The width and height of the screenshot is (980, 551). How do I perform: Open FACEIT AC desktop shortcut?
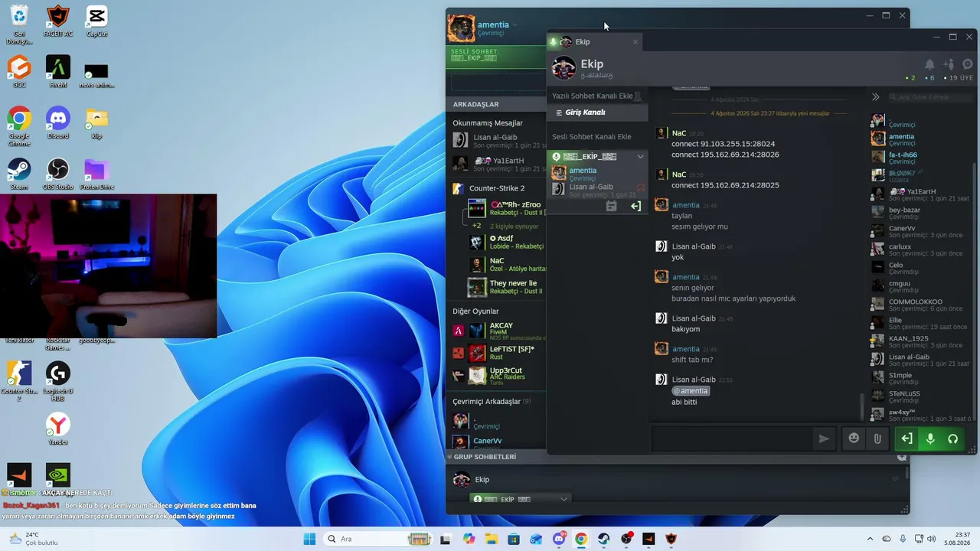(x=58, y=21)
